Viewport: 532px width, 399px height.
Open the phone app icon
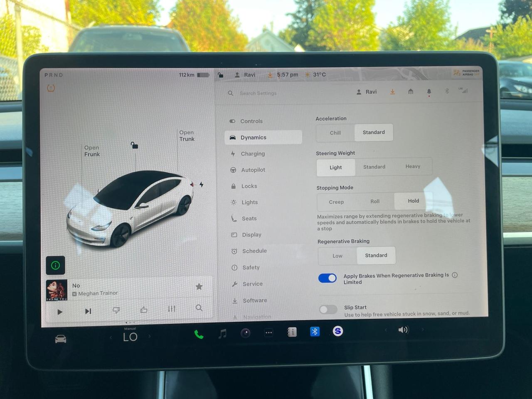point(199,334)
